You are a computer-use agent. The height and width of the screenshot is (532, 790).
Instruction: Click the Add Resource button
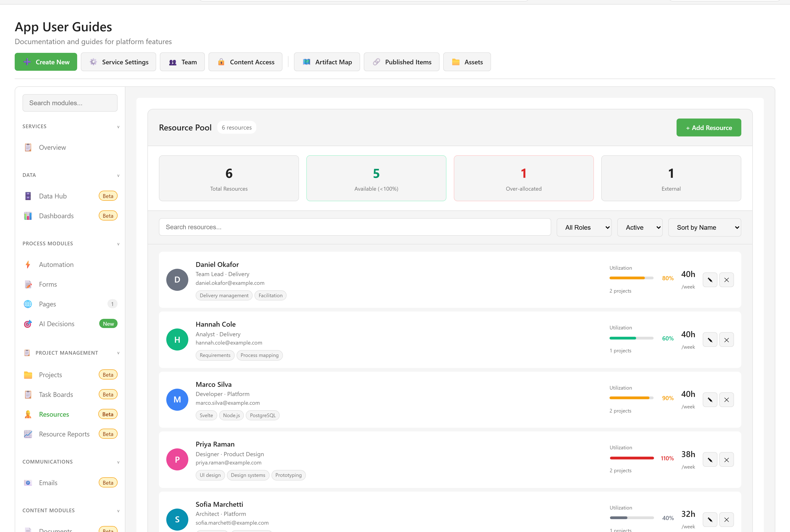pos(709,127)
